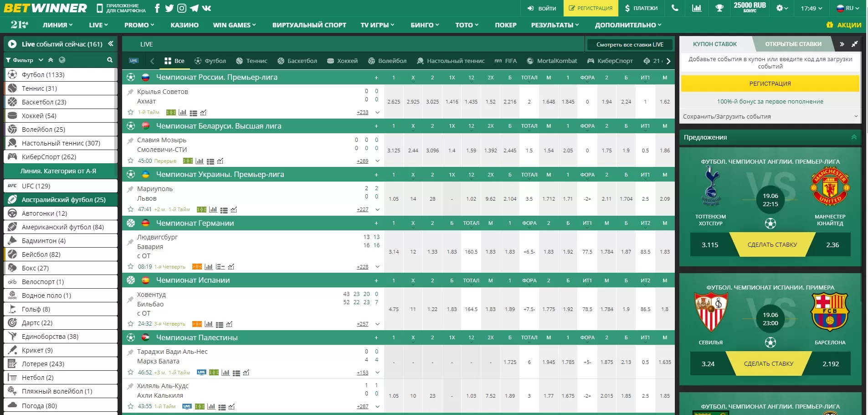Toggle favorite star for Людвигсбург match
The width and height of the screenshot is (868, 415).
(x=131, y=267)
